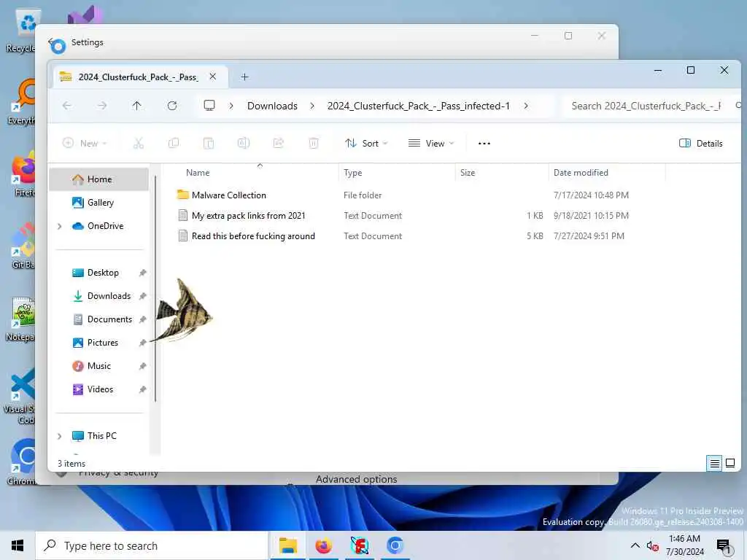Open Videos in the navigation pane
Screen dimensions: 747x560
coord(99,389)
